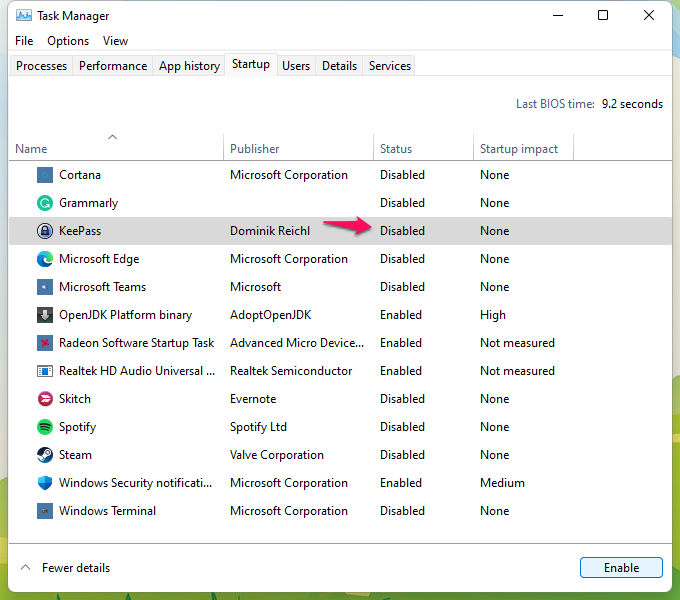Viewport: 680px width, 600px height.
Task: Select the Steam entry name
Action: click(x=75, y=455)
